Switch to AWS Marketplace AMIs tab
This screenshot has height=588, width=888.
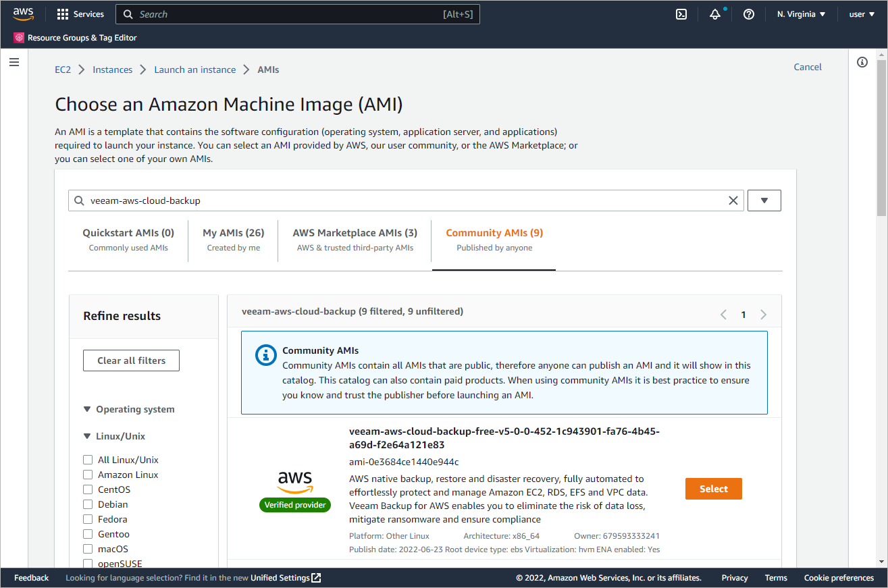(355, 239)
